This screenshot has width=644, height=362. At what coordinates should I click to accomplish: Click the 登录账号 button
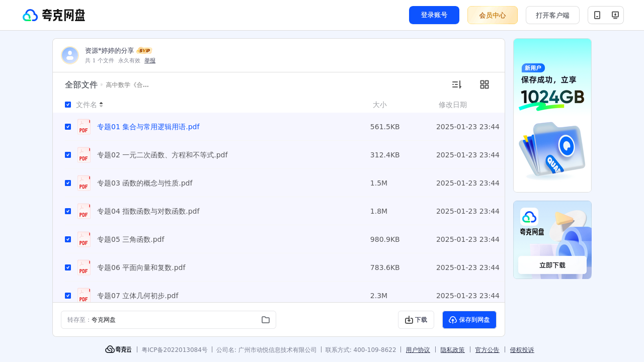tap(434, 15)
